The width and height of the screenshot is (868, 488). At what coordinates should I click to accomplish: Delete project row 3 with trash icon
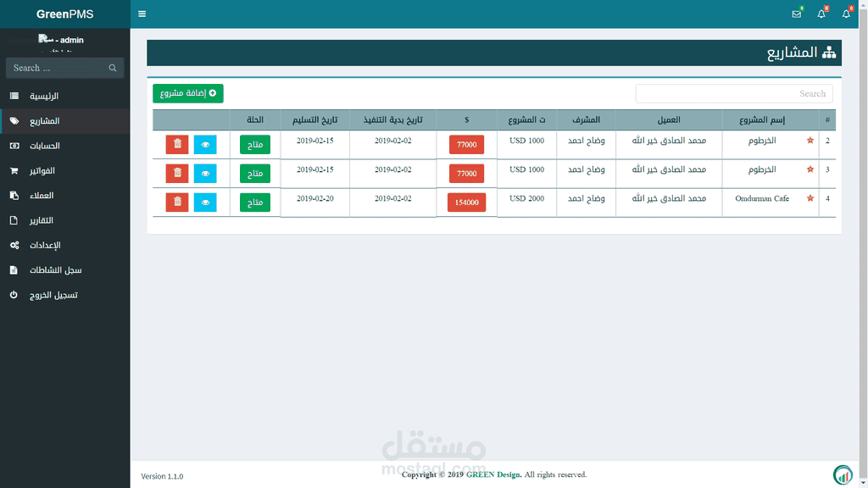[x=177, y=173]
